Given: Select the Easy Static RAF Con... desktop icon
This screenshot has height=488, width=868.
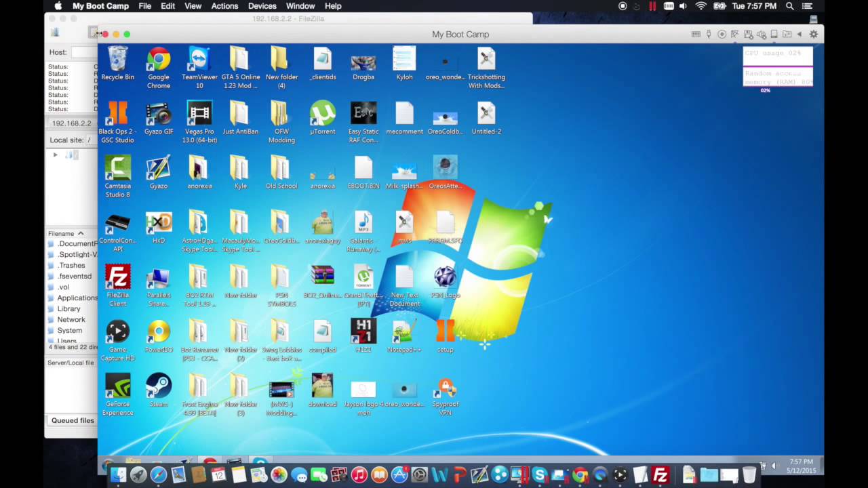Looking at the screenshot, I should (x=363, y=123).
